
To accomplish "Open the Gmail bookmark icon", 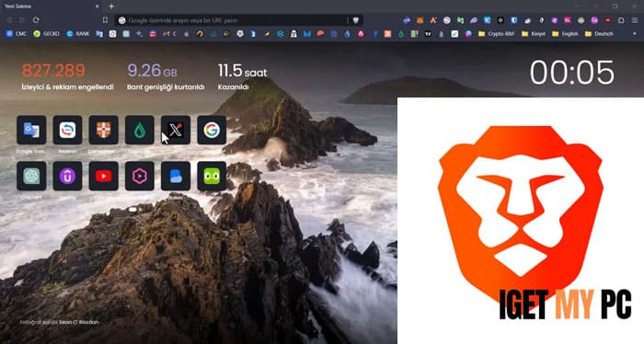I will tap(166, 34).
